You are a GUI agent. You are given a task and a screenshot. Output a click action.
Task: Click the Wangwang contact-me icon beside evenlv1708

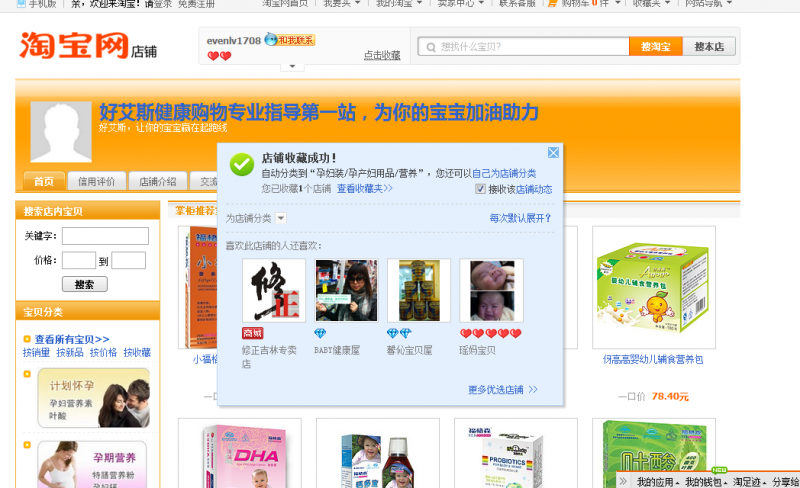(x=290, y=40)
